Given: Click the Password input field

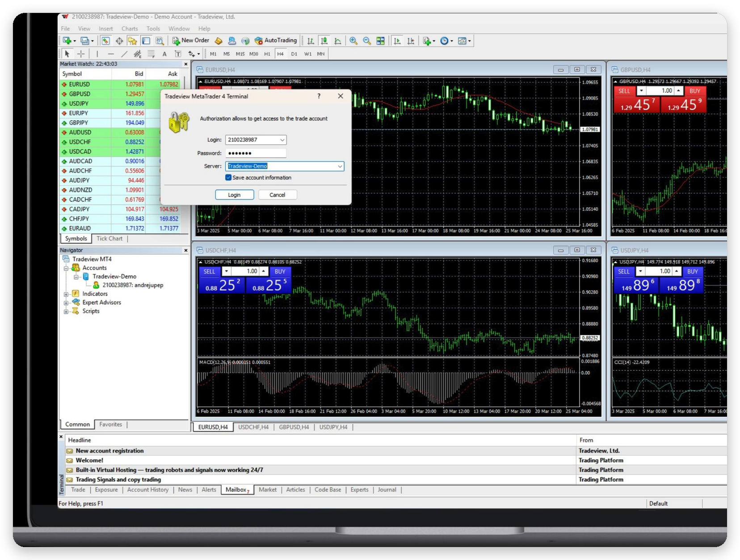Looking at the screenshot, I should pos(256,153).
